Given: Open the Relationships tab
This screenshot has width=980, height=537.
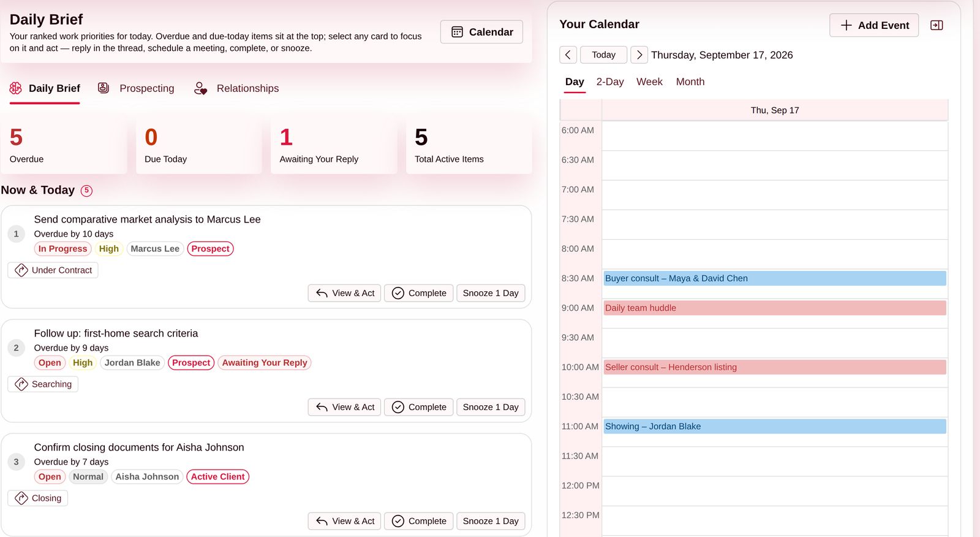Looking at the screenshot, I should [x=236, y=88].
